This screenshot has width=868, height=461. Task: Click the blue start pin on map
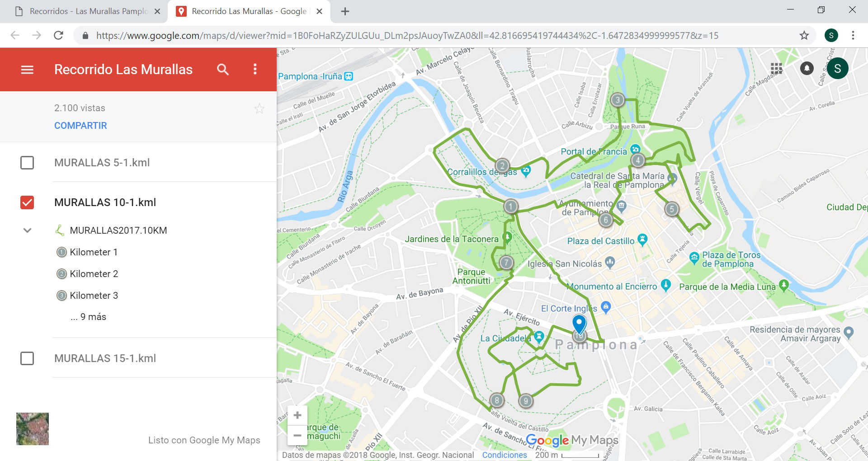pyautogui.click(x=579, y=324)
